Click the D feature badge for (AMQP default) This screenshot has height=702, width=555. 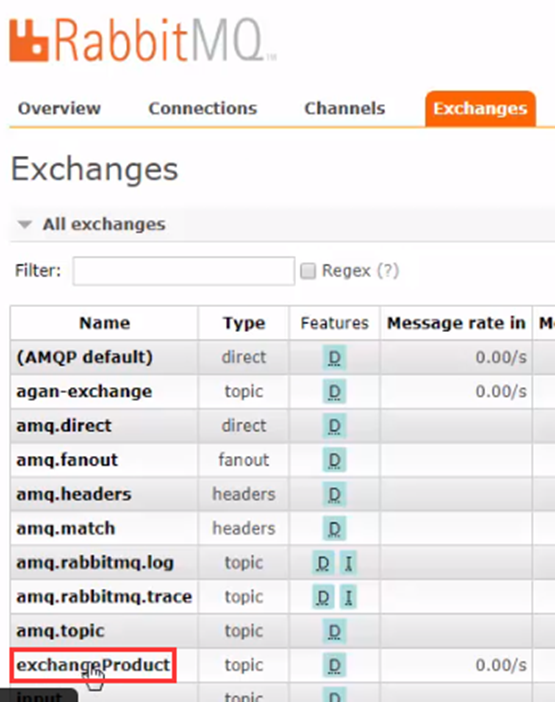pos(334,357)
